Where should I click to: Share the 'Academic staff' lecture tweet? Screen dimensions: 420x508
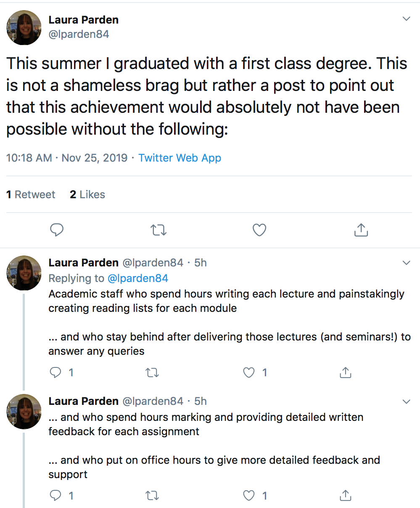pos(345,372)
